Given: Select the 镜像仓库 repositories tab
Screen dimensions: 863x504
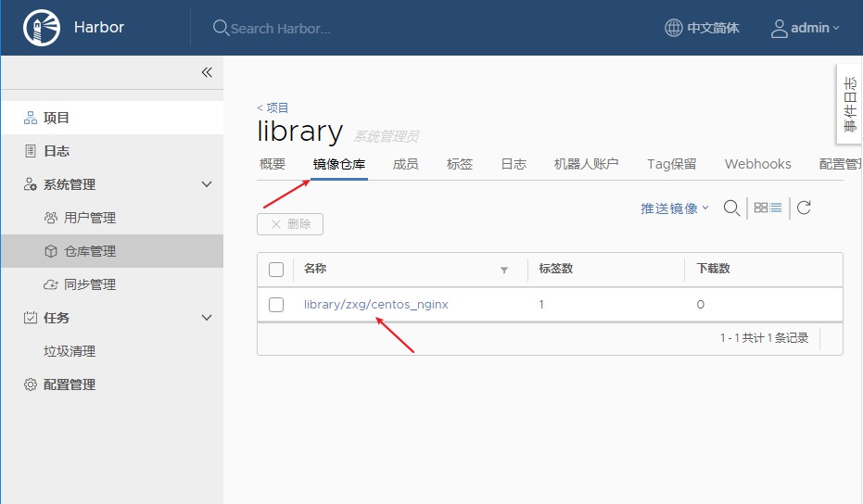Looking at the screenshot, I should point(339,164).
